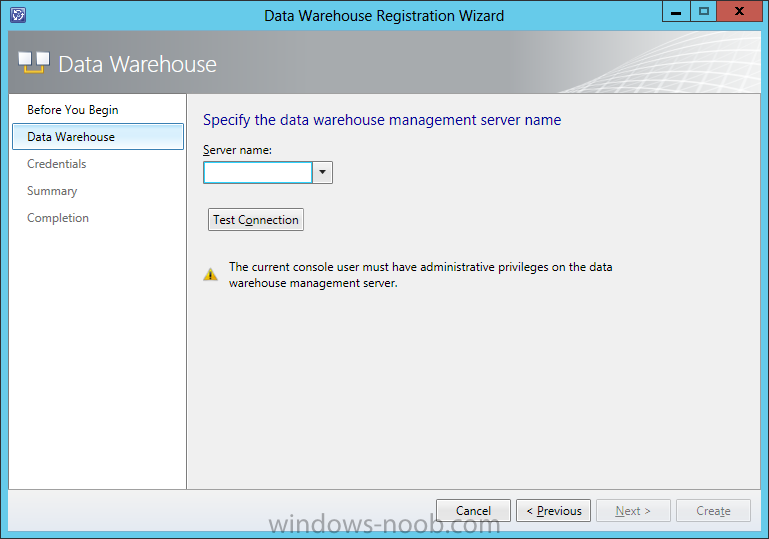The image size is (769, 539).
Task: Click the Test Connection button
Action: pyautogui.click(x=256, y=220)
